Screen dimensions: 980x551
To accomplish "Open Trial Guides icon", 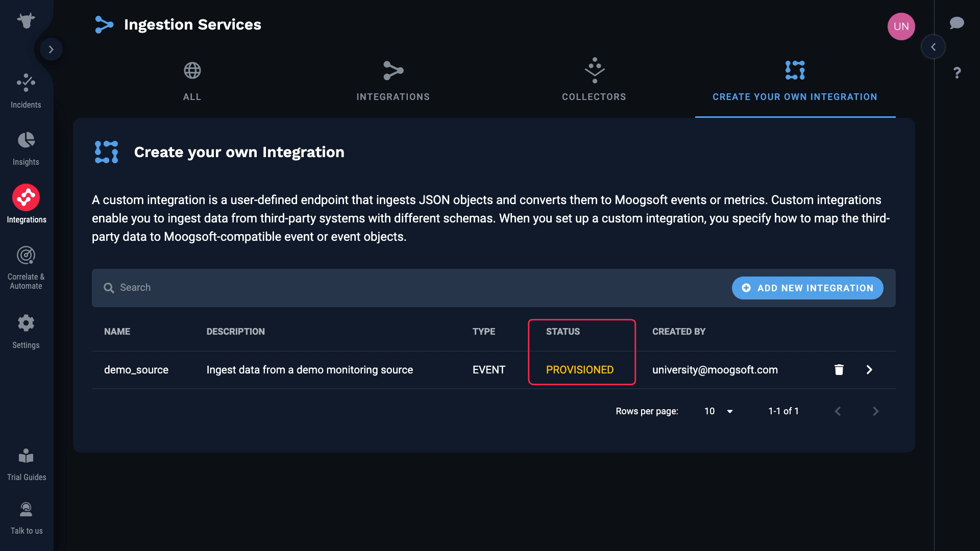I will click(26, 456).
